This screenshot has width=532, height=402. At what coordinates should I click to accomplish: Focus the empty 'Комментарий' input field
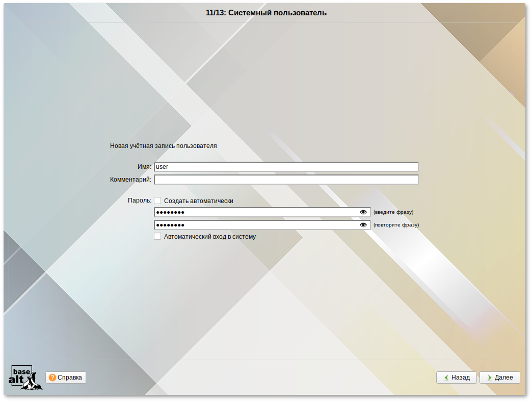285,180
